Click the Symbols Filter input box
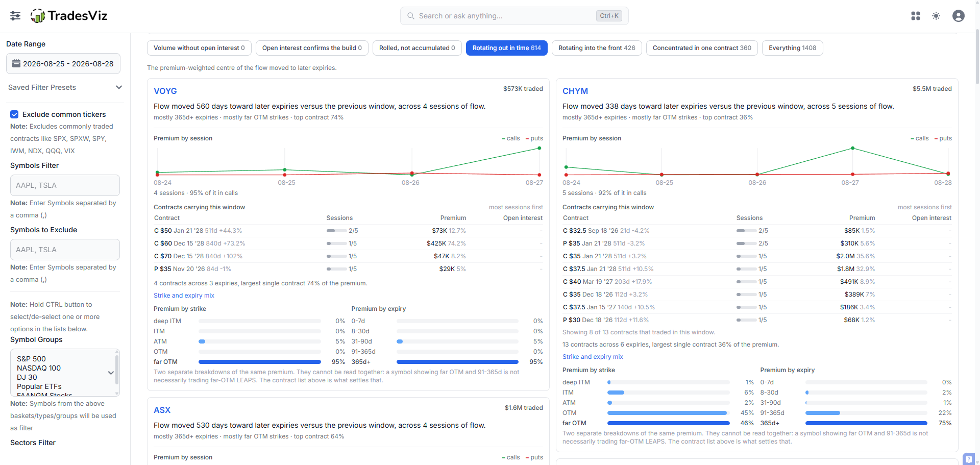Image resolution: width=980 pixels, height=465 pixels. [65, 185]
